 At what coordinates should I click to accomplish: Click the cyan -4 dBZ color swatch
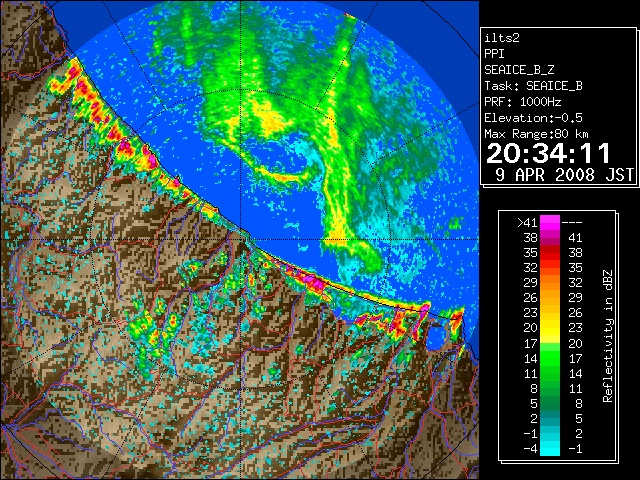pos(550,449)
